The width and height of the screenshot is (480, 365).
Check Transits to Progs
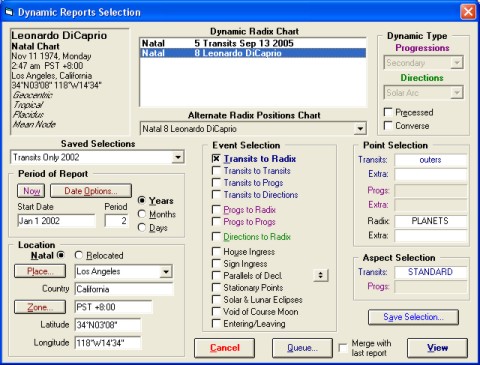[216, 183]
